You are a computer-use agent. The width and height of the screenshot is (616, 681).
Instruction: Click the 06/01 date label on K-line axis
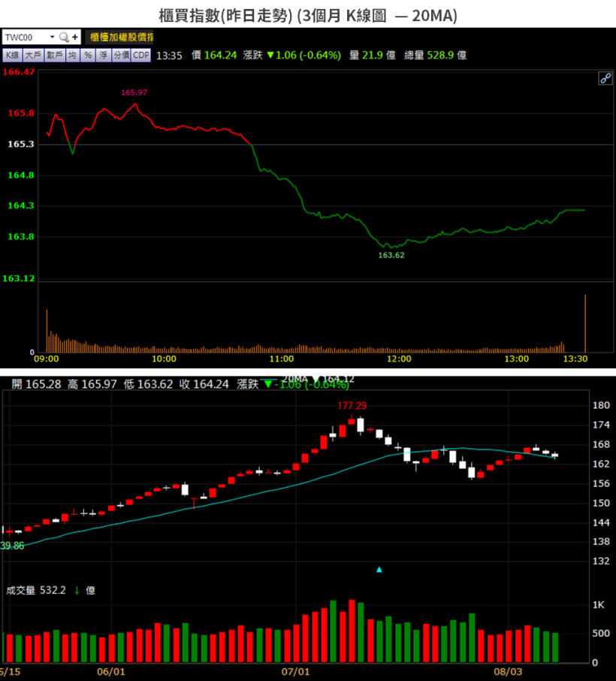[110, 671]
